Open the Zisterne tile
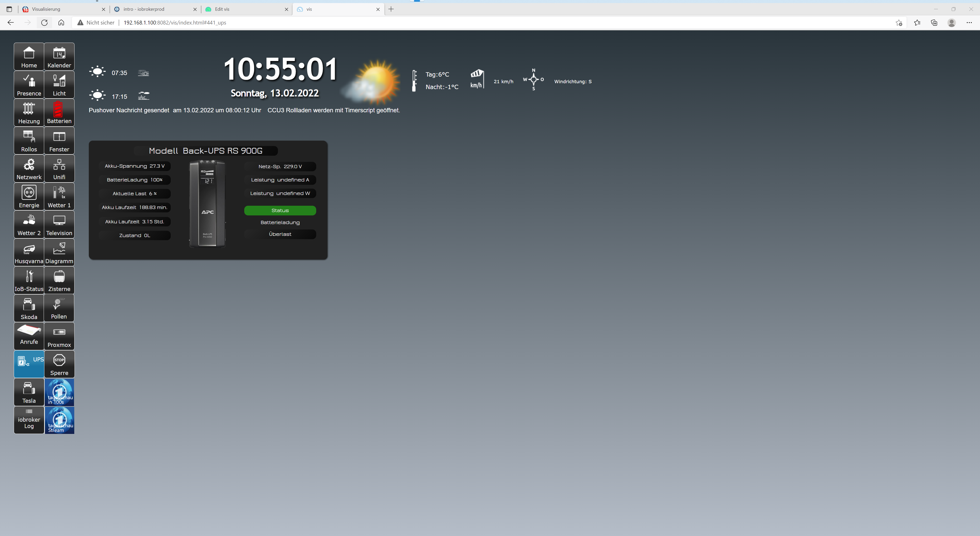This screenshot has width=980, height=536. coord(59,280)
